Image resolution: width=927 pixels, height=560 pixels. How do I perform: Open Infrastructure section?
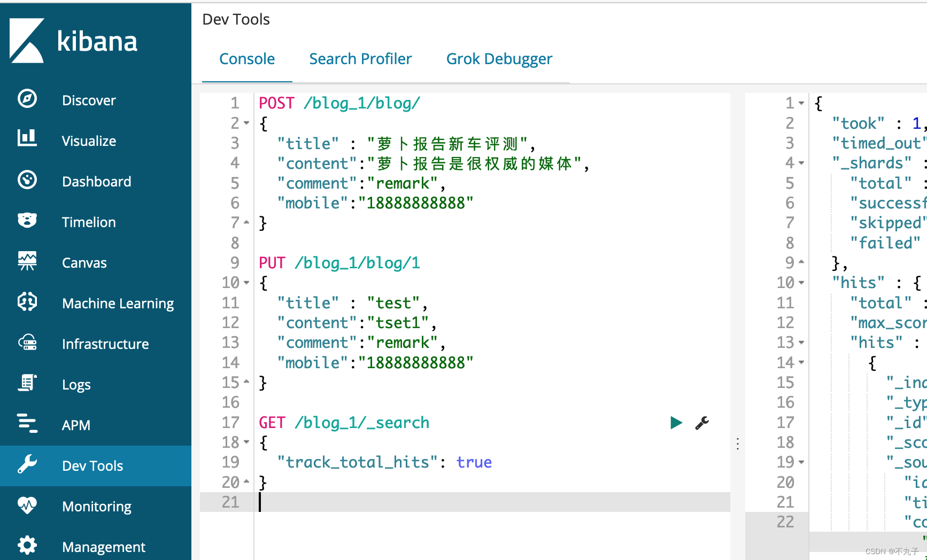coord(105,344)
